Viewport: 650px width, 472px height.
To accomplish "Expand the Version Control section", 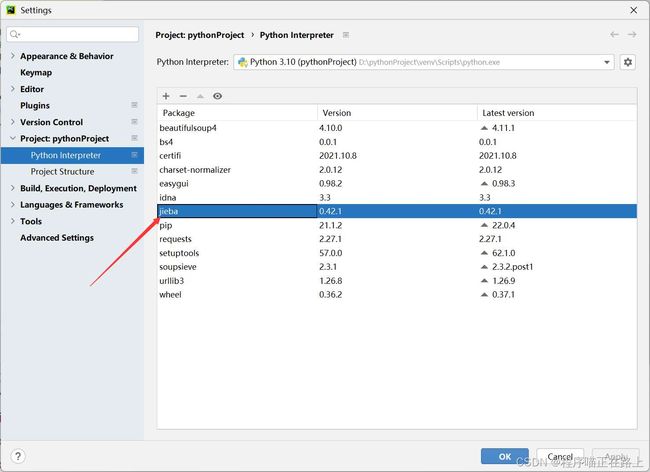I will click(x=12, y=122).
